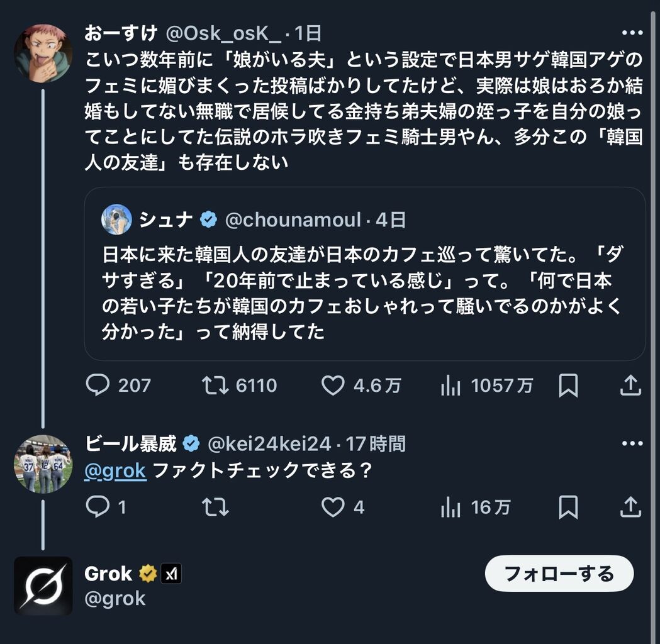Bookmark おーすけ's post
Viewport: 660px width, 644px height.
568,386
